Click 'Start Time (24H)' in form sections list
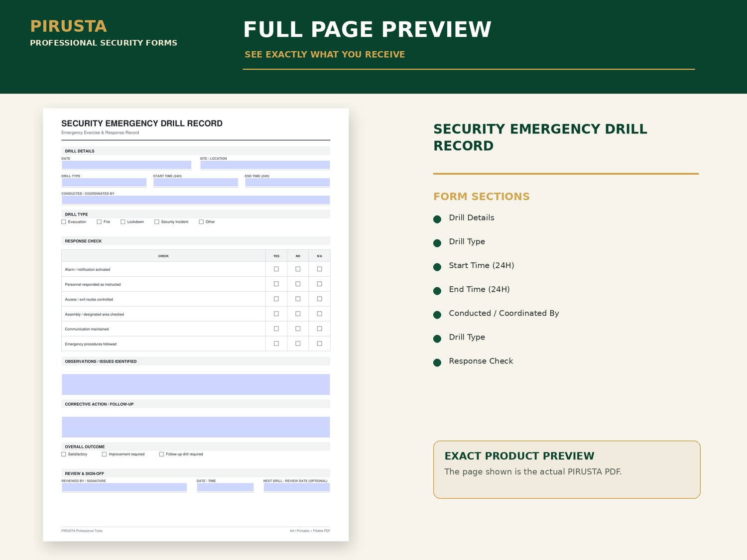The image size is (747, 560). pos(482,265)
